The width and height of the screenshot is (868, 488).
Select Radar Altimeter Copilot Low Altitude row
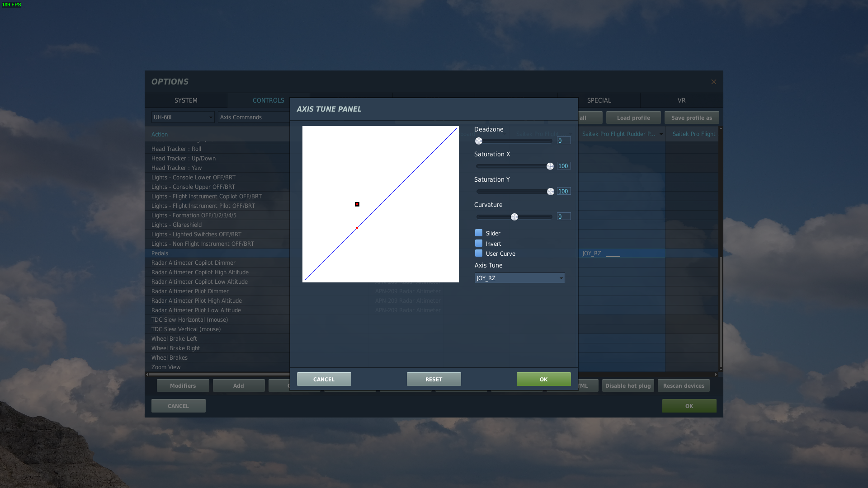[x=217, y=282]
